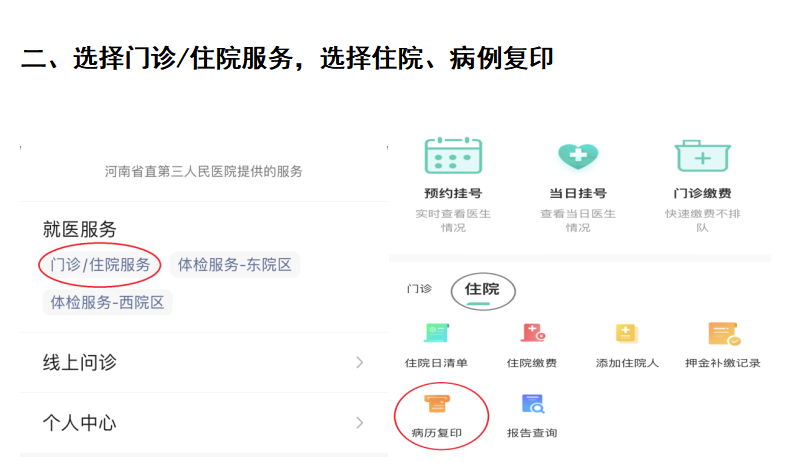This screenshot has width=796, height=474.
Task: Choose the 体检服务-西院区 tag
Action: [x=107, y=302]
